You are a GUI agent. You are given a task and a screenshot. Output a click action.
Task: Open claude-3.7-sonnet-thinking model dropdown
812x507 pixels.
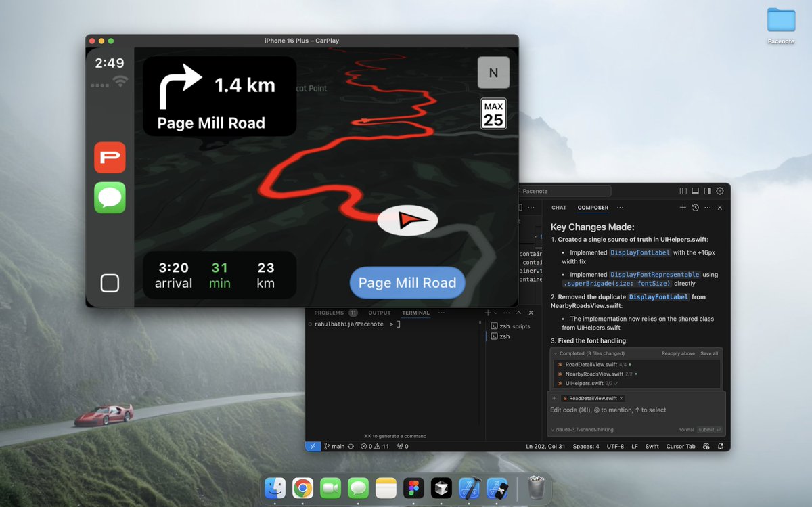[x=584, y=430]
